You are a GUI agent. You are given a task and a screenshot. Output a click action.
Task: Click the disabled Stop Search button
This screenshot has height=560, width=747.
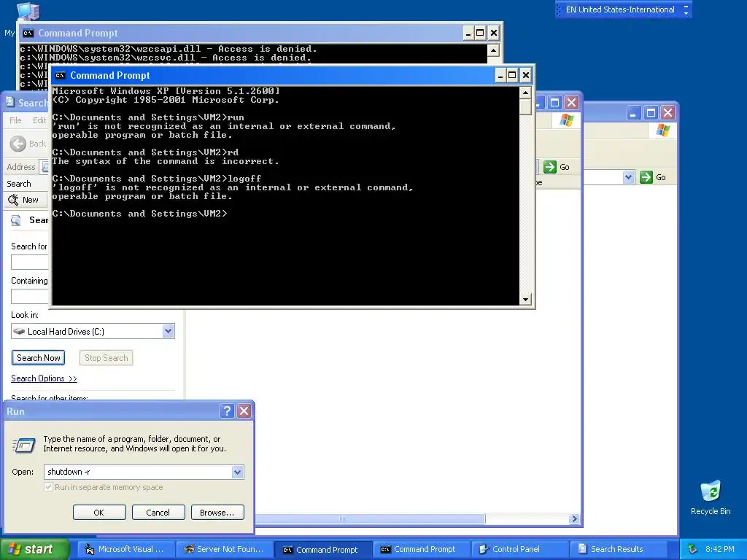[x=107, y=357]
